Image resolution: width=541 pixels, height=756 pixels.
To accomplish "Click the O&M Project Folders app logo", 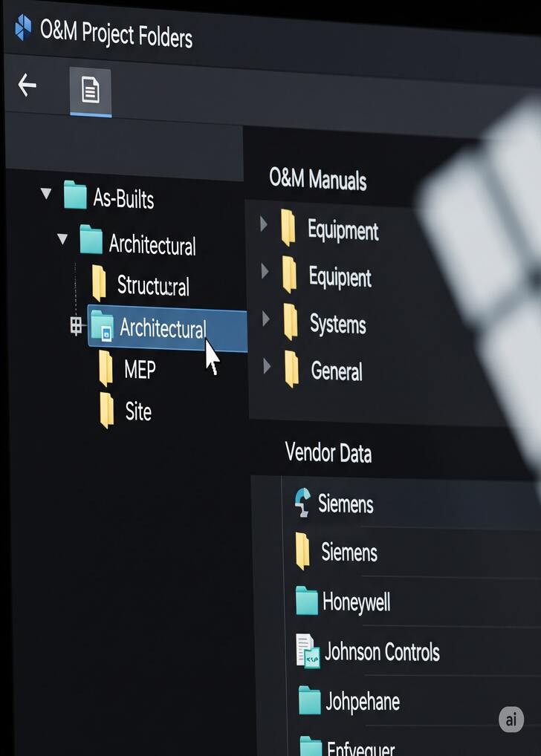I will 23,27.
